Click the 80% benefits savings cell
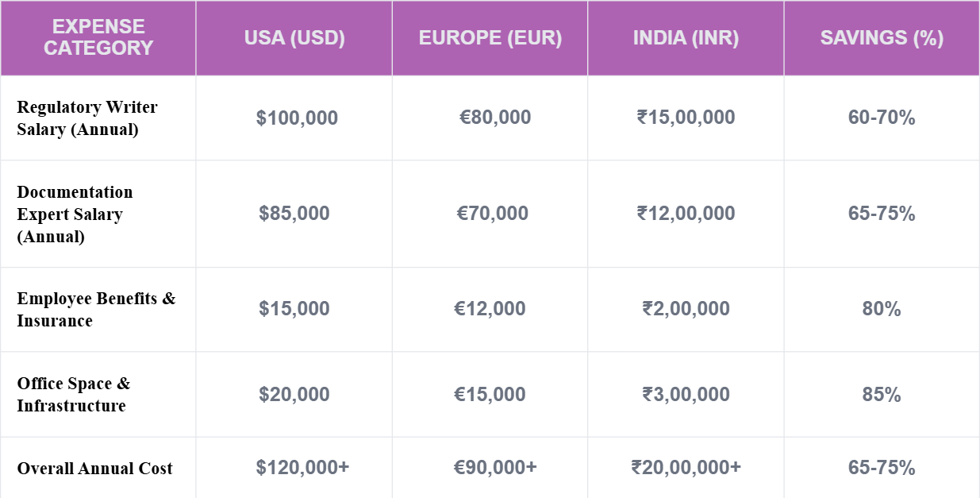980x498 pixels. click(x=882, y=310)
